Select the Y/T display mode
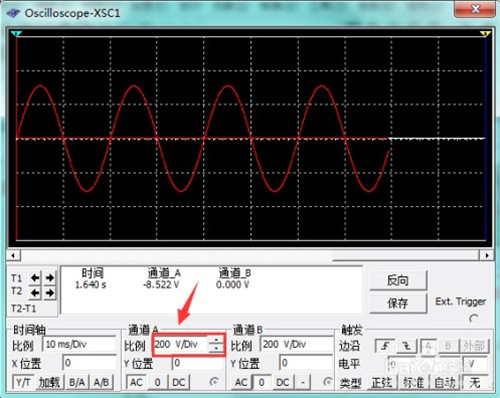Viewport: 500px width, 398px height. [23, 382]
